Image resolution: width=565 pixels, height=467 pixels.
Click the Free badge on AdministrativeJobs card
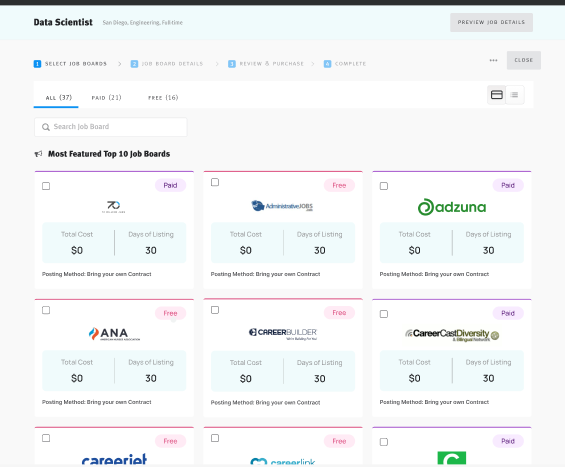[339, 185]
